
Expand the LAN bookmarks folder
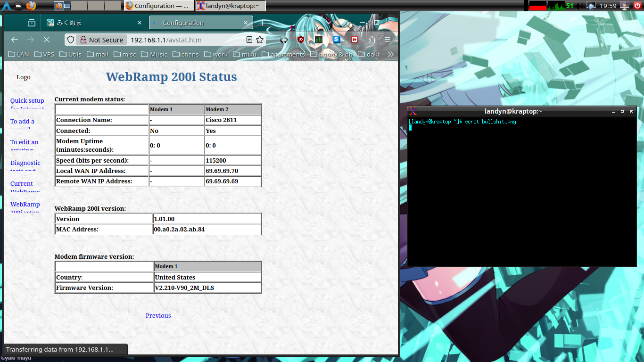click(19, 54)
